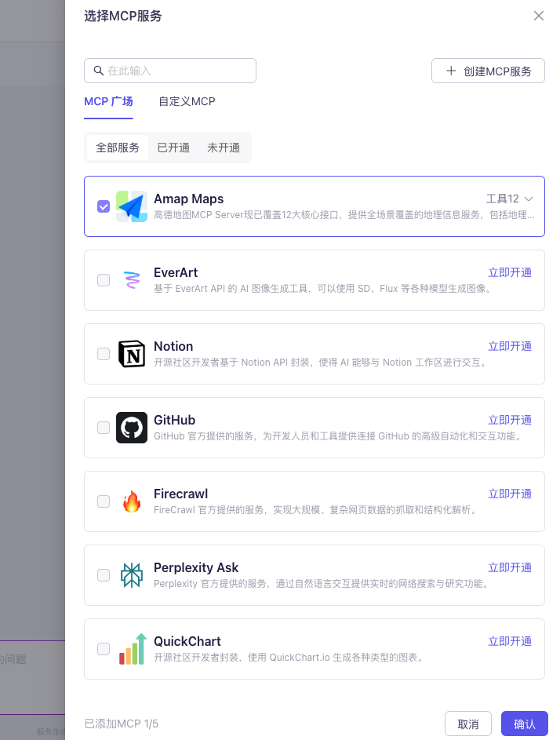The height and width of the screenshot is (740, 560).
Task: Close the MCP service dialog
Action: coord(539,16)
